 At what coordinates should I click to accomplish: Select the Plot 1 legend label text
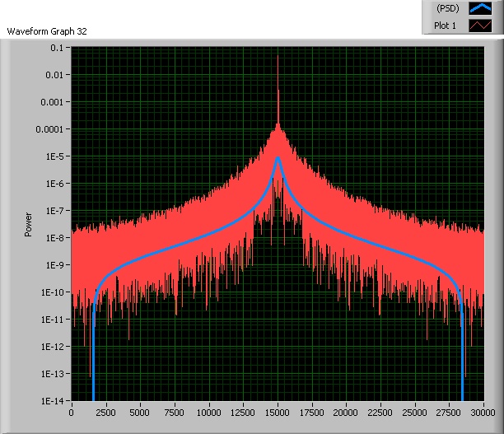446,26
